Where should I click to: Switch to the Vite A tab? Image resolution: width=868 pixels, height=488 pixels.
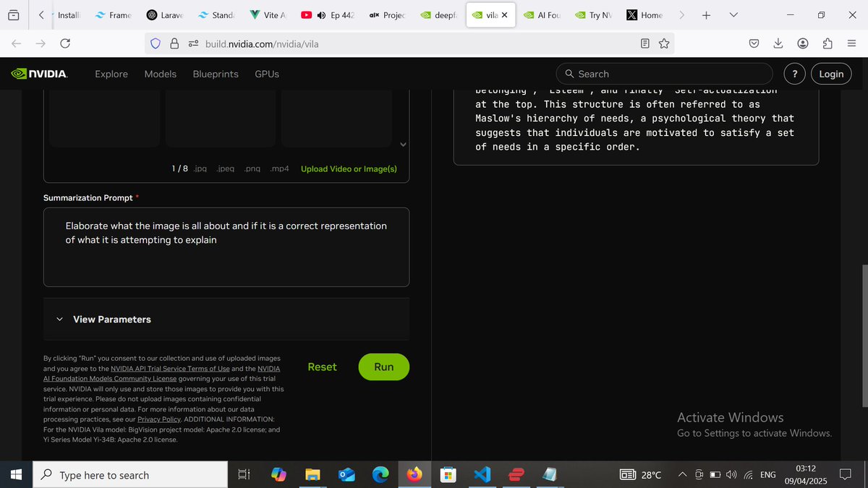(268, 14)
